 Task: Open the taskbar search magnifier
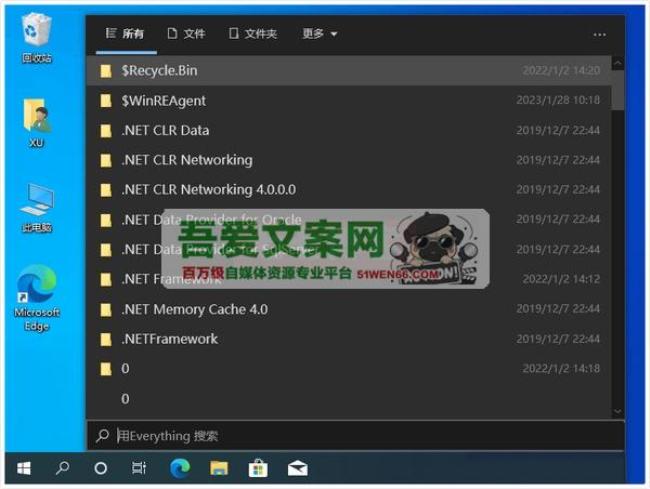pos(62,468)
